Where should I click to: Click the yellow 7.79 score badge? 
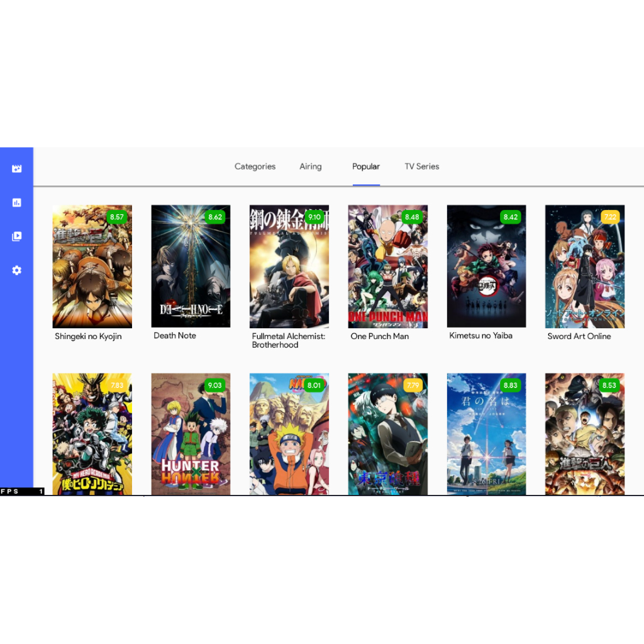[413, 386]
